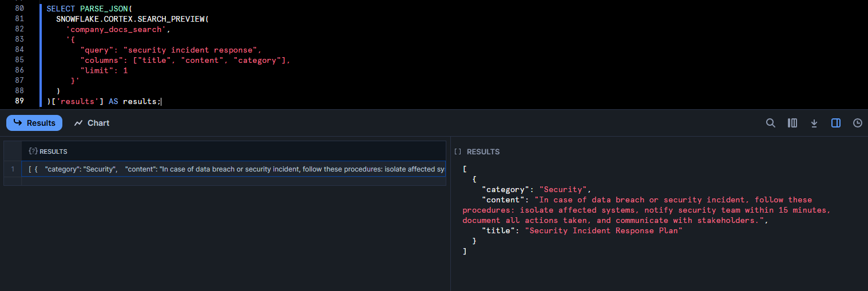The image size is (868, 291).
Task: Download the query results
Action: 814,123
